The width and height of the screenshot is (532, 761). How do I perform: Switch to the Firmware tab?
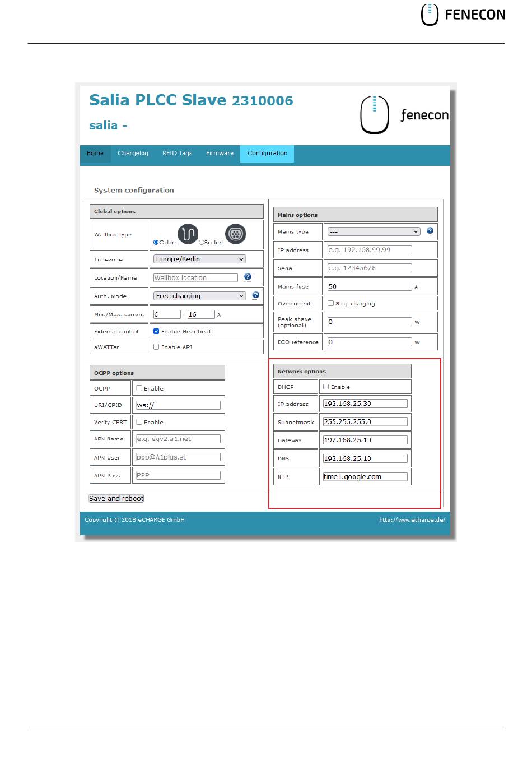(220, 154)
